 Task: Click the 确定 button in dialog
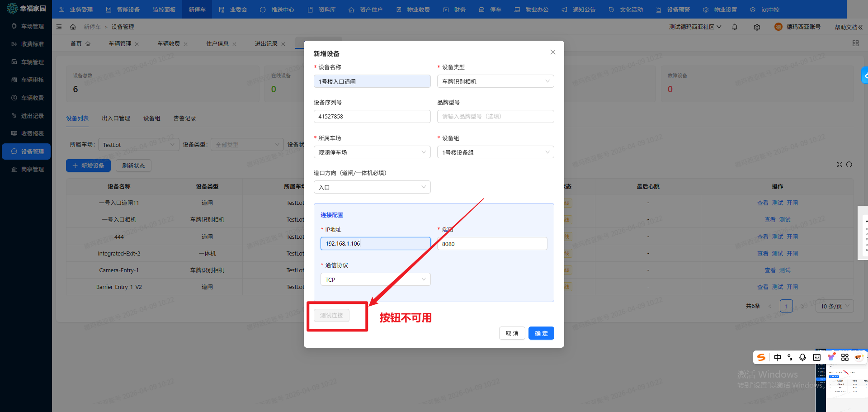coord(541,333)
